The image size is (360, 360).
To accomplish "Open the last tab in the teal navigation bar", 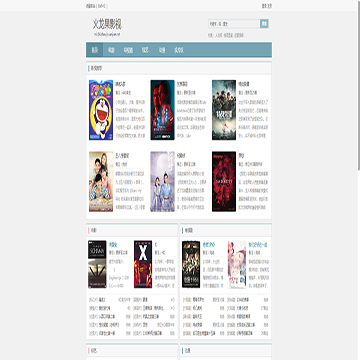I will [x=179, y=50].
